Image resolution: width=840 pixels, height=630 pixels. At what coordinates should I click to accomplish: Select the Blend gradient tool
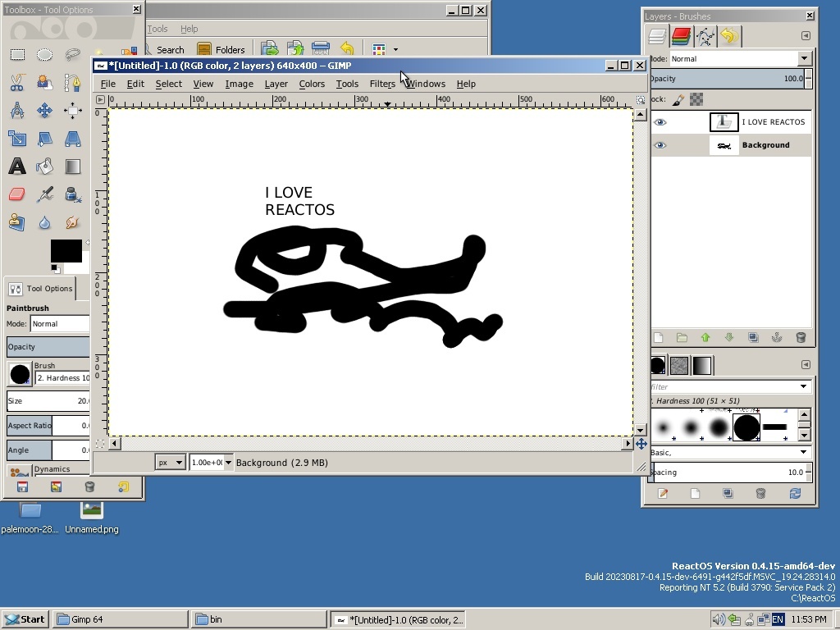72,167
